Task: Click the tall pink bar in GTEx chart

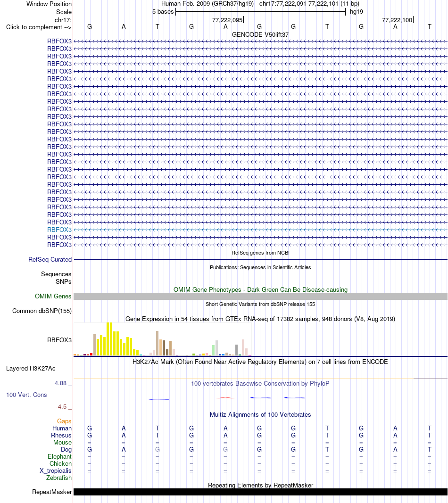Action: [x=243, y=347]
